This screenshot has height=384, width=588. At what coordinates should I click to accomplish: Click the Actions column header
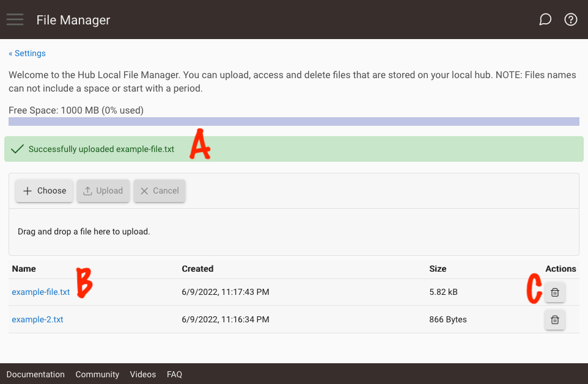point(560,269)
